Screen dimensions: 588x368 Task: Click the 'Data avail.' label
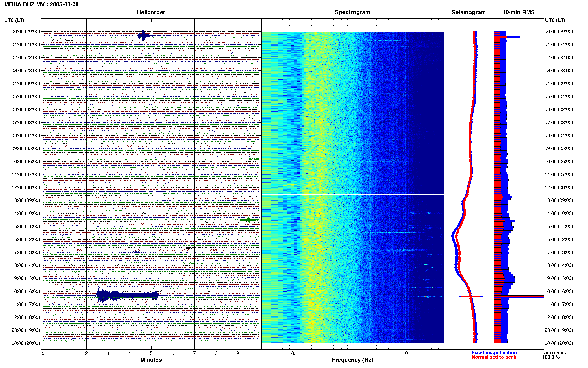pyautogui.click(x=554, y=353)
